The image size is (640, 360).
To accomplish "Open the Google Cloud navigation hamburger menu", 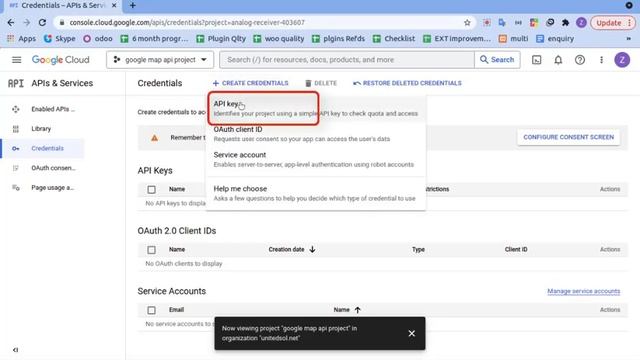I will [x=16, y=60].
